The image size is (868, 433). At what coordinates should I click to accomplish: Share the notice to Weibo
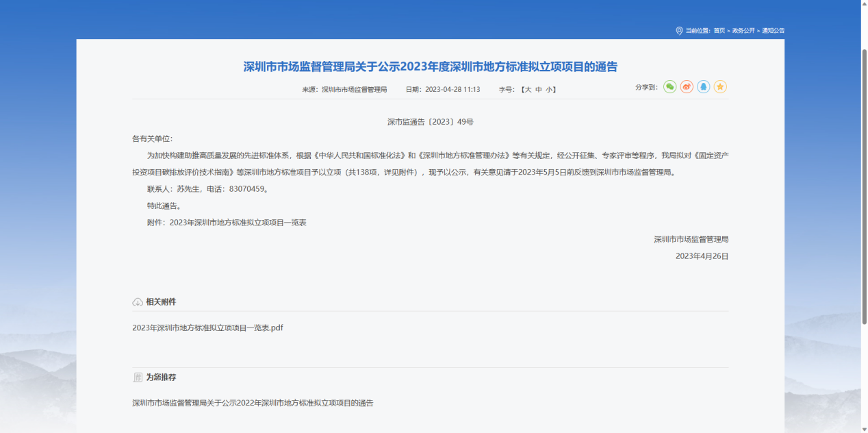687,87
